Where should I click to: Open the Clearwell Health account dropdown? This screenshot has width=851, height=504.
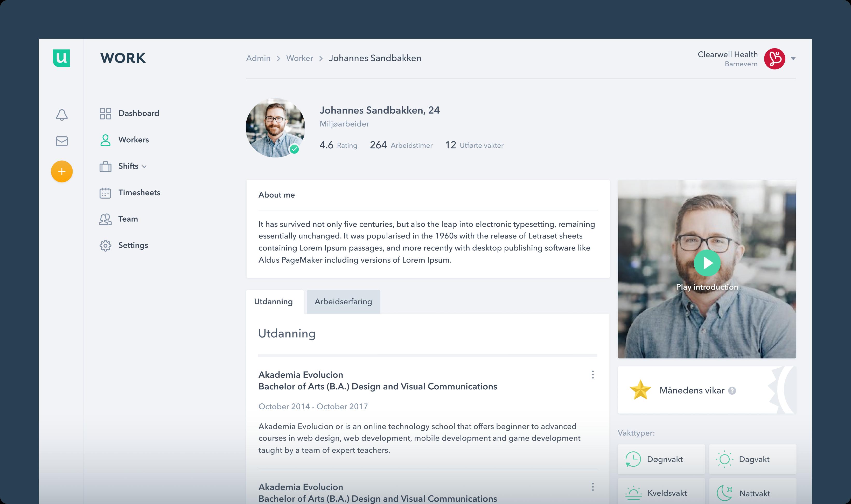[794, 58]
